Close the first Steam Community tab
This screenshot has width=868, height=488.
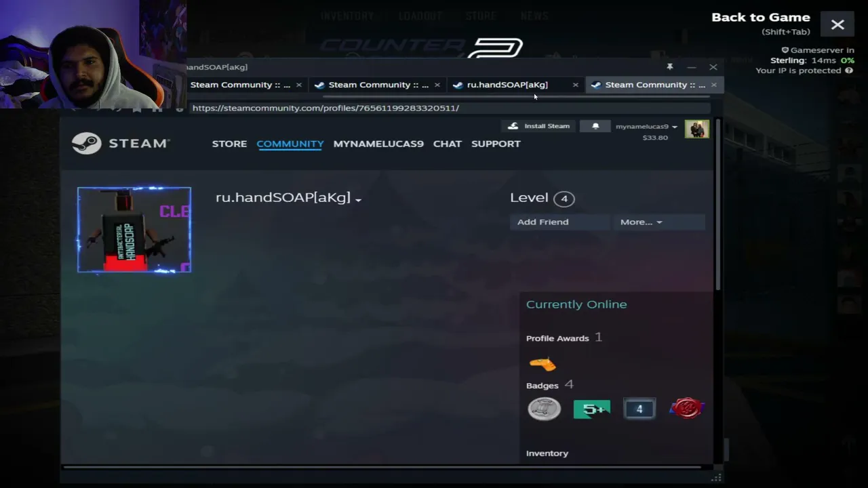click(298, 85)
